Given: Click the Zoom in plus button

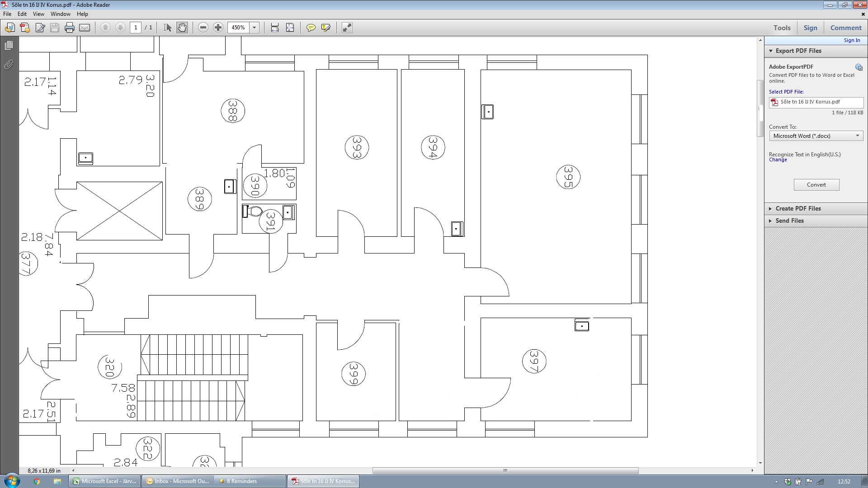Looking at the screenshot, I should click(x=218, y=28).
